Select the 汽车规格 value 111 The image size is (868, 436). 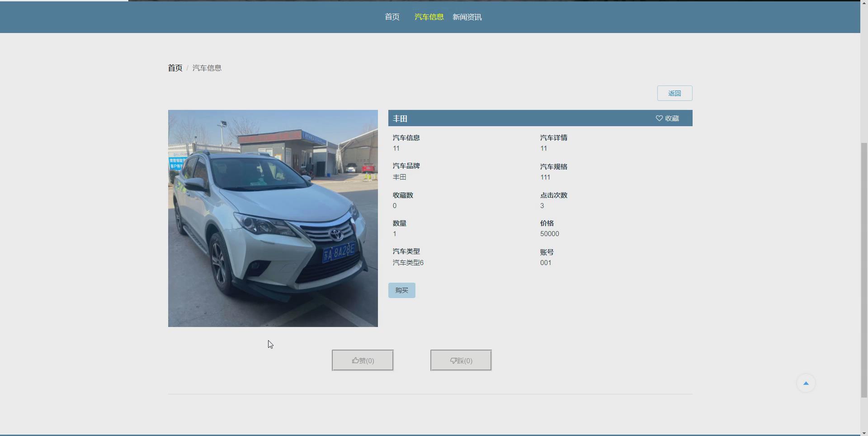(x=545, y=177)
